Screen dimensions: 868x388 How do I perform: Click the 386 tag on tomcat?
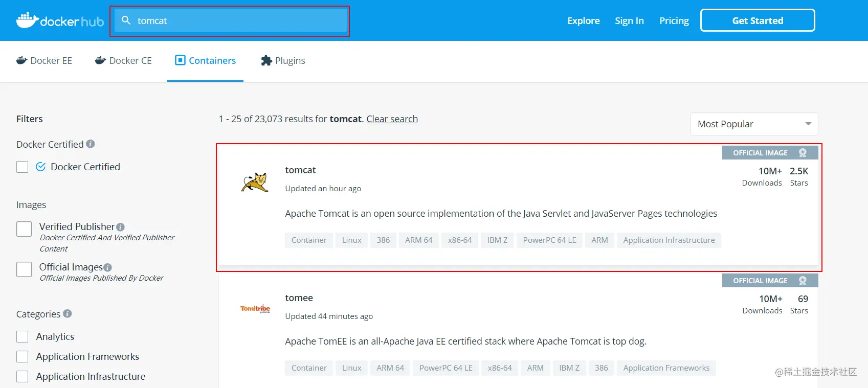[383, 240]
